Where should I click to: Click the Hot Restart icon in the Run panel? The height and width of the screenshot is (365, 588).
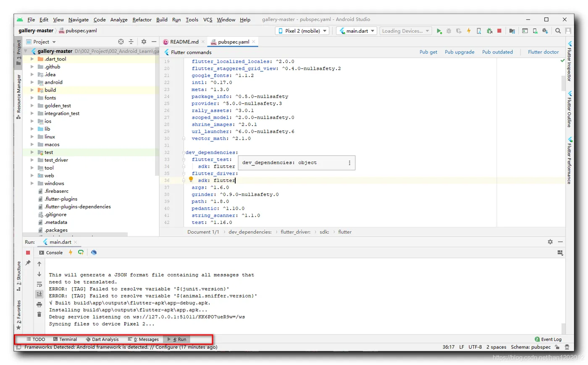(x=81, y=252)
